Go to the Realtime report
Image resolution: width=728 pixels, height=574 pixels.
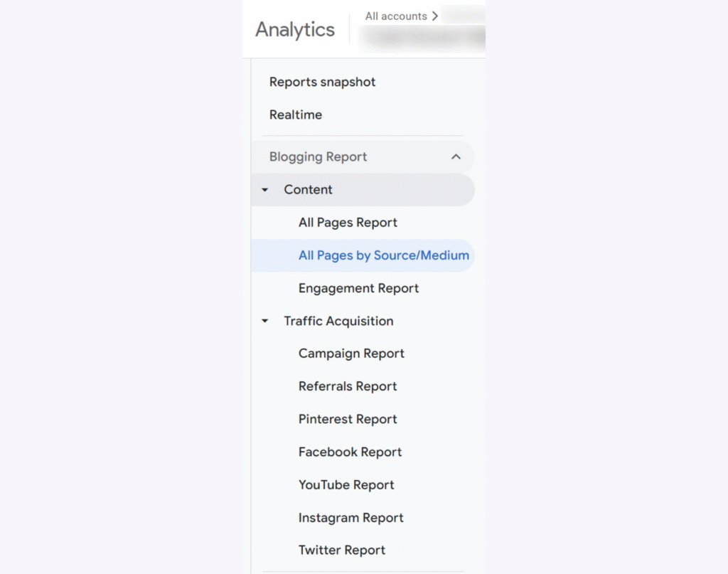(x=295, y=115)
